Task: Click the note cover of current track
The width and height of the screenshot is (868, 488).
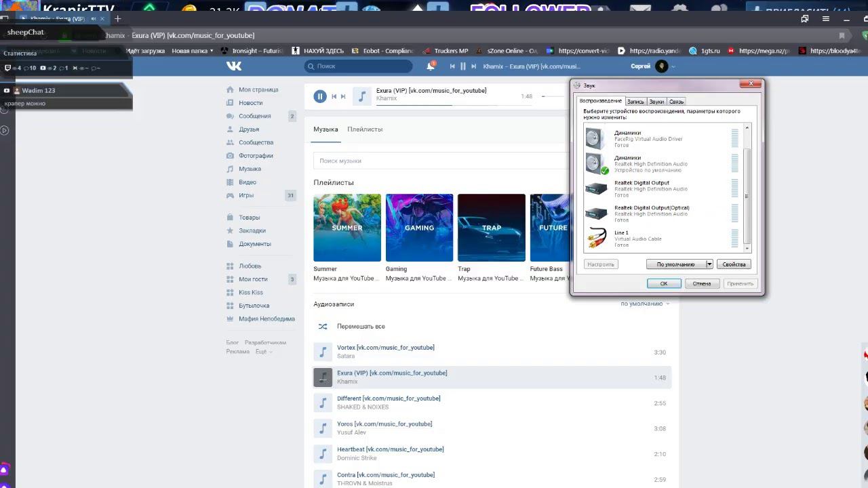Action: click(363, 96)
